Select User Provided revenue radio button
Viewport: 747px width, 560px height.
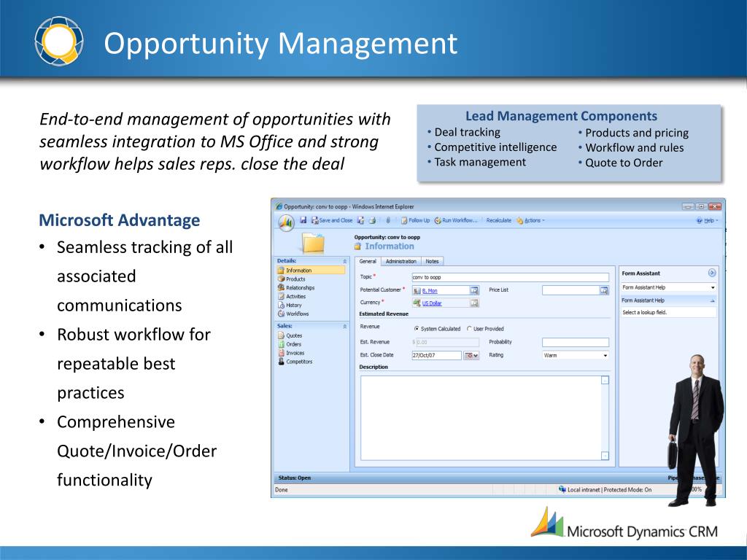[469, 329]
